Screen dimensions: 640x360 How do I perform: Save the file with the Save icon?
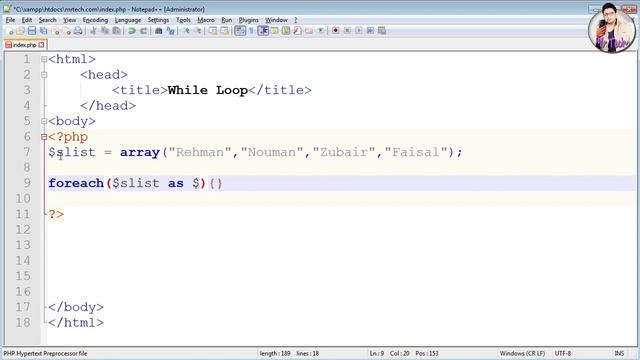coord(31,31)
